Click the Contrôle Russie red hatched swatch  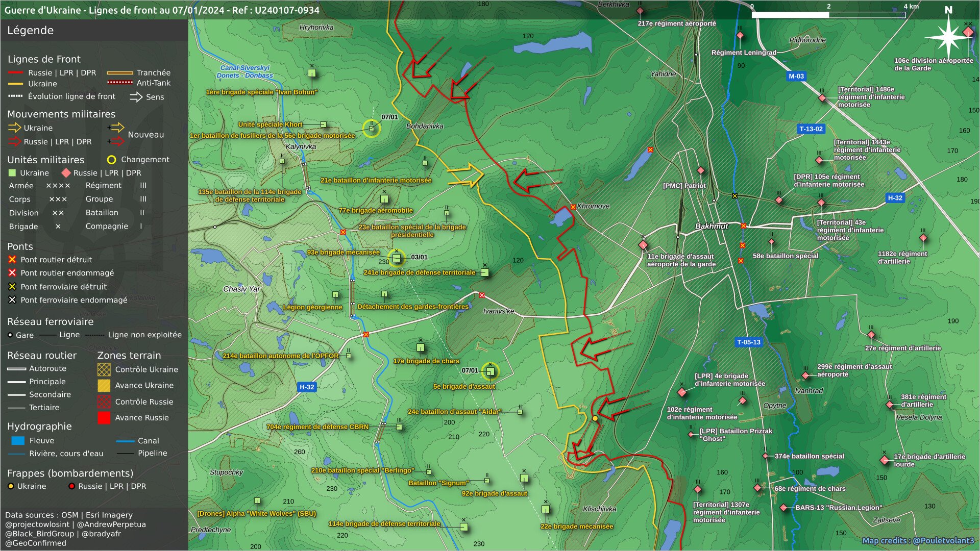[104, 402]
